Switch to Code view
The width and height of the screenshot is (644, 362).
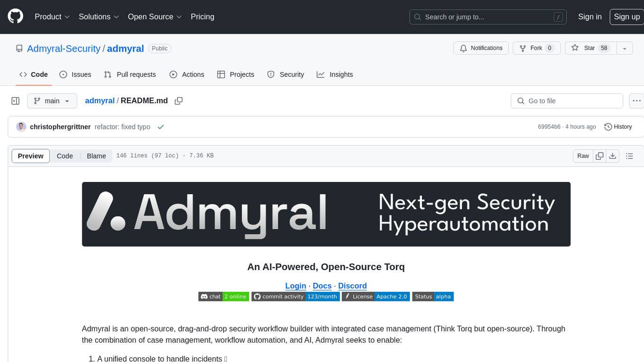pos(65,156)
